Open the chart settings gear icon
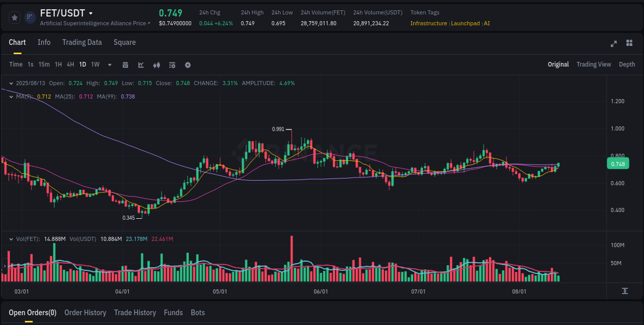Image resolution: width=644 pixels, height=325 pixels. (x=188, y=65)
